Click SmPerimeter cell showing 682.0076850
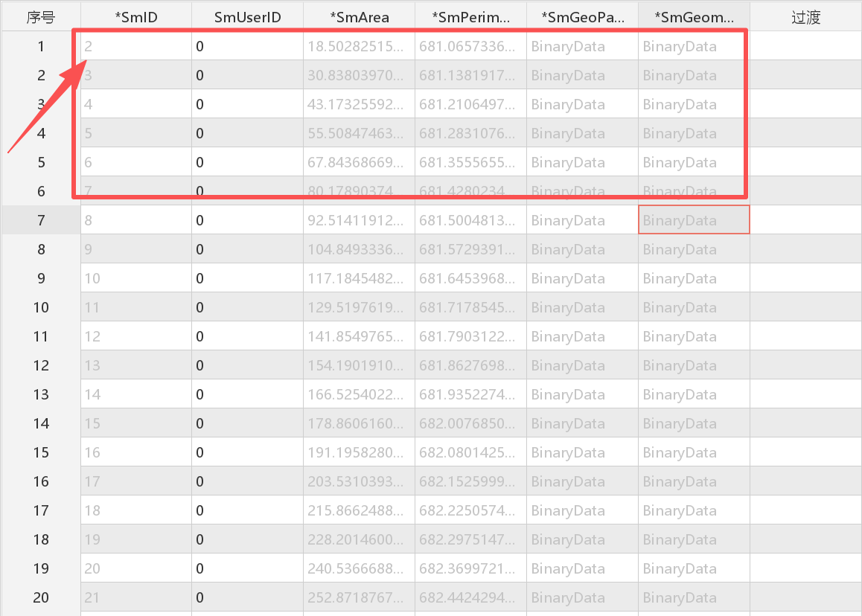The height and width of the screenshot is (616, 862). point(470,423)
